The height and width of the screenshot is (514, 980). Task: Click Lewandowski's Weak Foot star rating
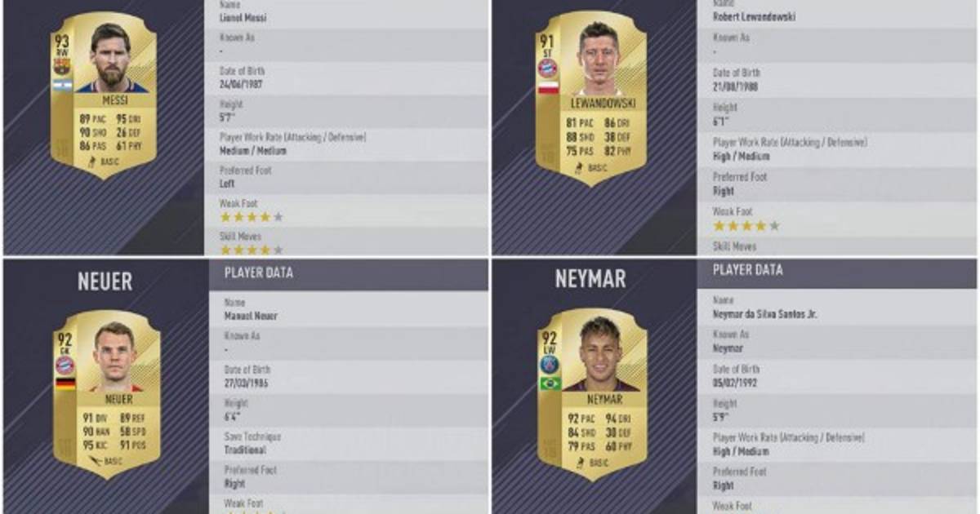point(746,226)
